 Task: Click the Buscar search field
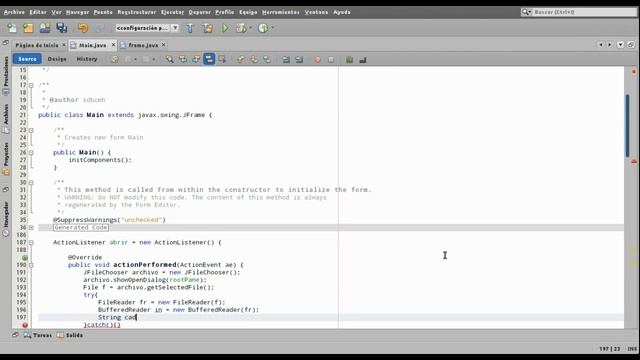579,12
